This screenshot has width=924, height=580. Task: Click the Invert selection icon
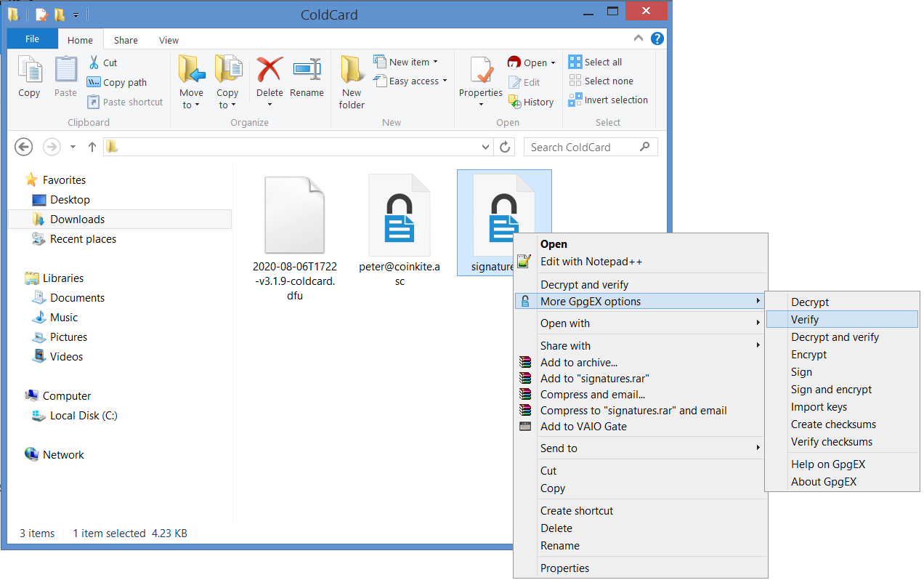575,100
